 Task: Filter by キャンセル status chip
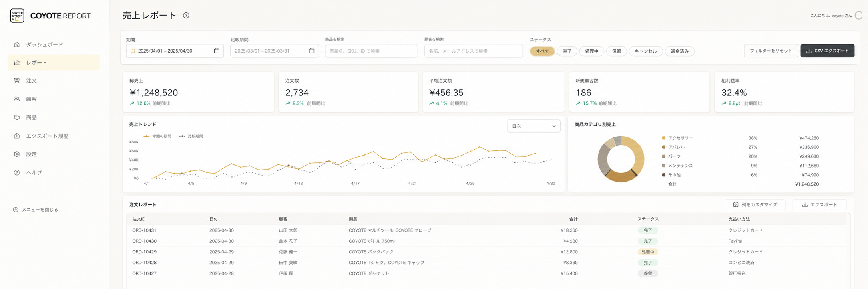646,51
